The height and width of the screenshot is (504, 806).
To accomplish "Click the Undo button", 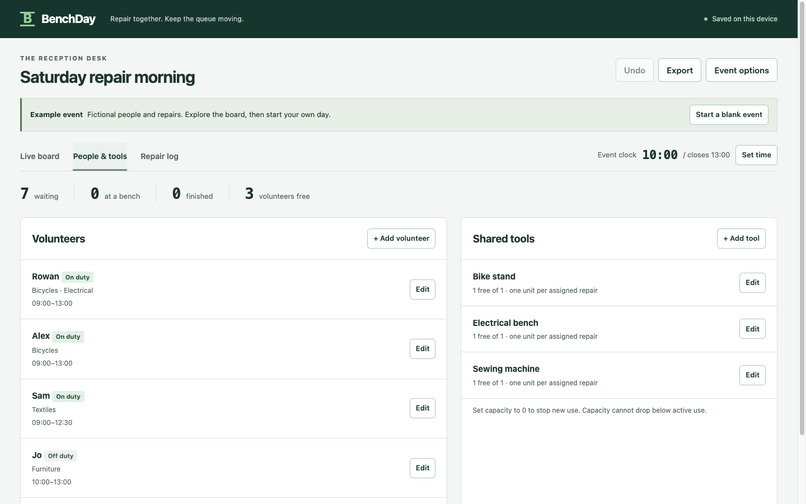I will point(634,70).
